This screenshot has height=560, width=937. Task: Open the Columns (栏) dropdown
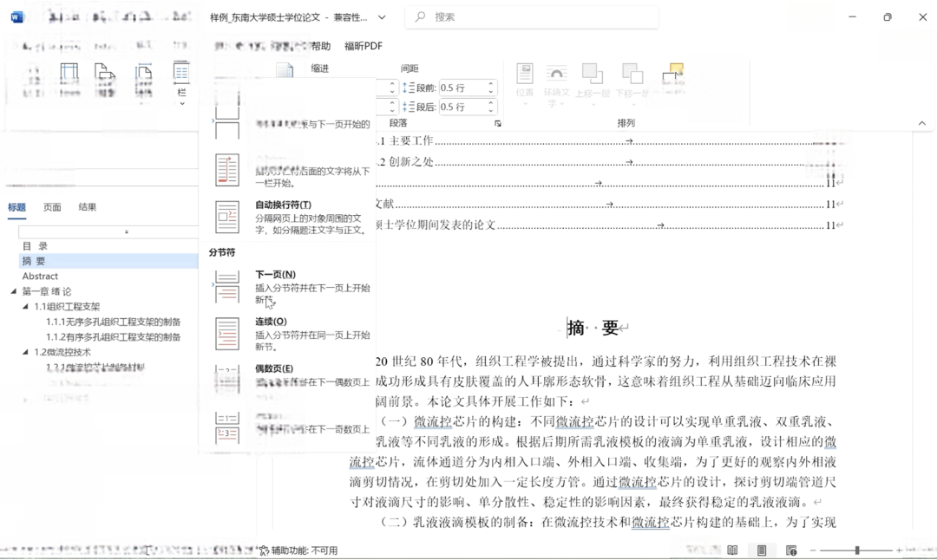click(181, 83)
